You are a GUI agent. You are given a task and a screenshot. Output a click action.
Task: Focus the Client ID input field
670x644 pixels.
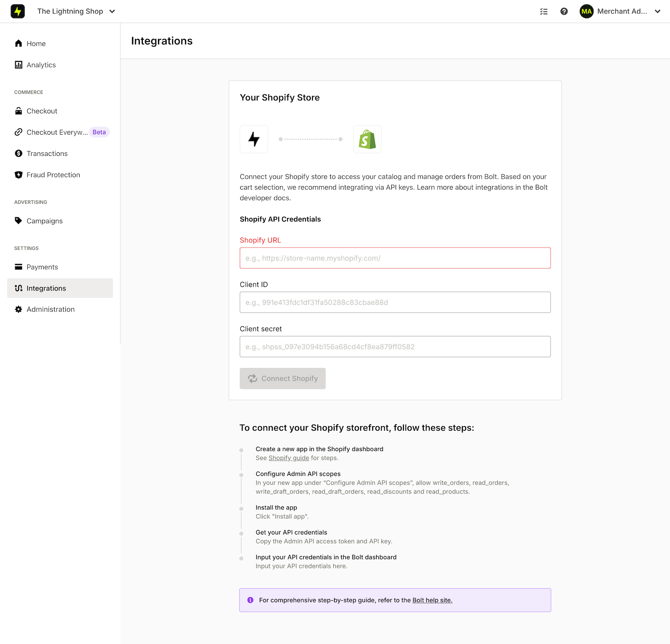[x=395, y=302]
